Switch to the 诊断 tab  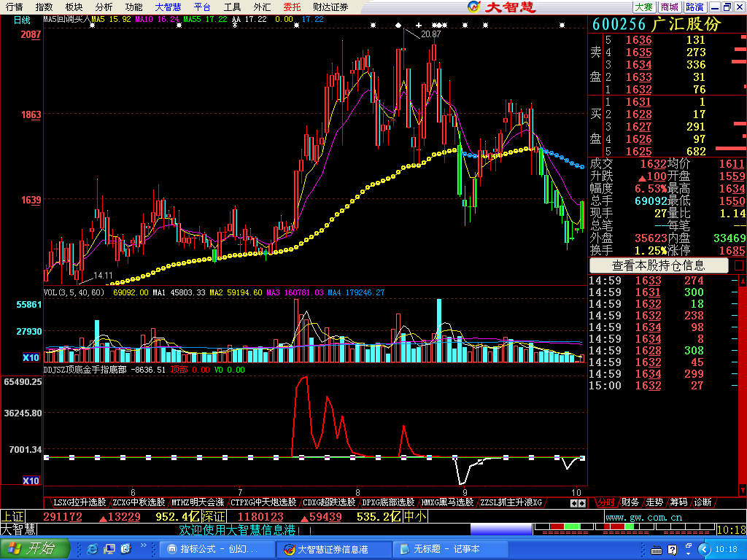pyautogui.click(x=703, y=502)
